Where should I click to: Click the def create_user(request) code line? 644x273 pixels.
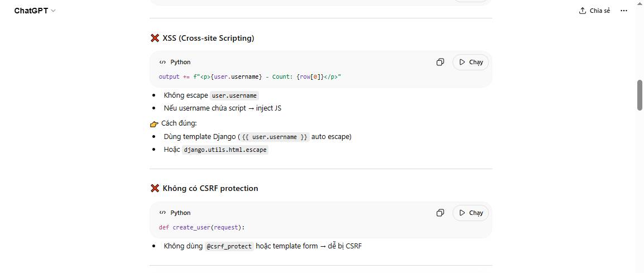point(201,227)
